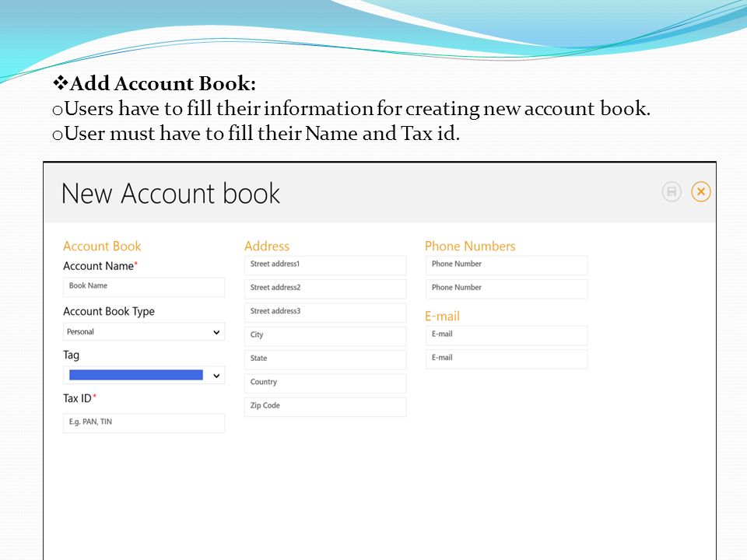Image resolution: width=747 pixels, height=560 pixels.
Task: Click the Tax ID* label
Action: 79,398
